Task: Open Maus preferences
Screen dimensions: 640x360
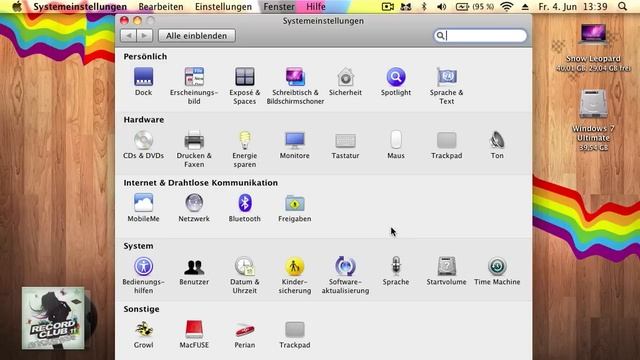Action: tap(396, 145)
